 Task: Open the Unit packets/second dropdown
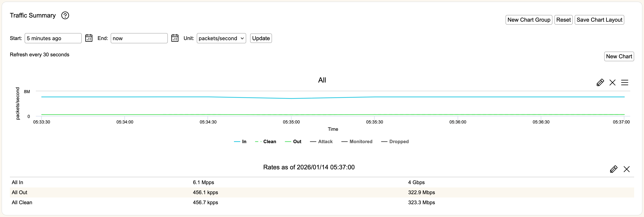coord(221,38)
